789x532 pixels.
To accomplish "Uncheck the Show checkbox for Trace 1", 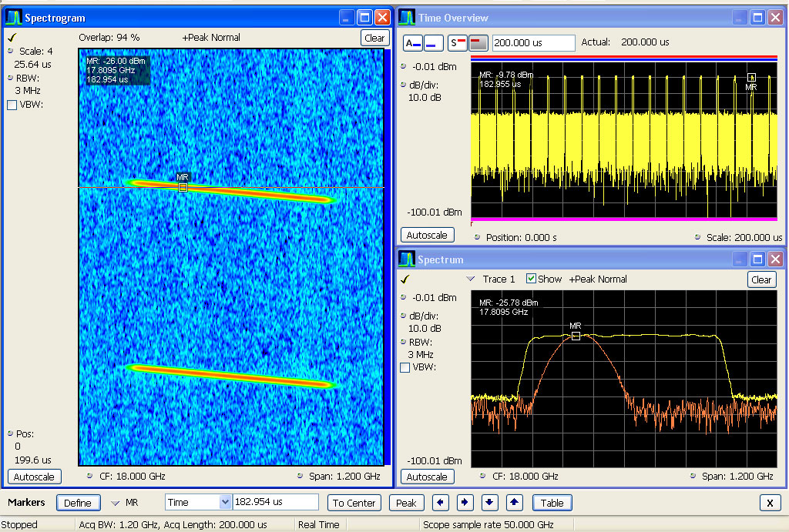I will pyautogui.click(x=531, y=279).
